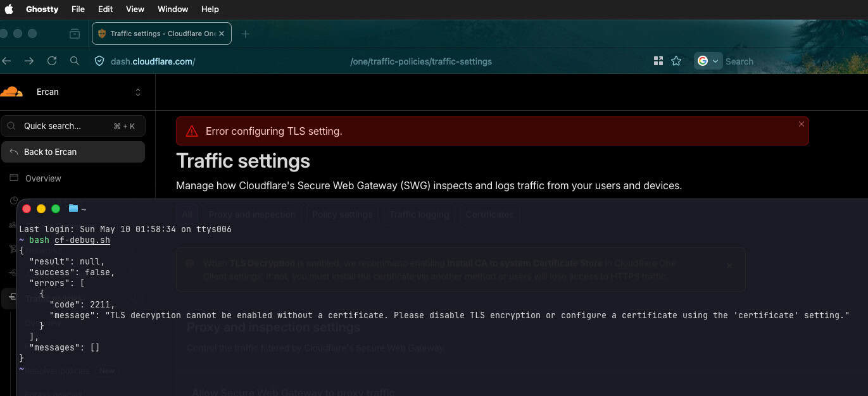The height and width of the screenshot is (396, 868).
Task: Click the "success": false line in the terminal
Action: (72, 272)
